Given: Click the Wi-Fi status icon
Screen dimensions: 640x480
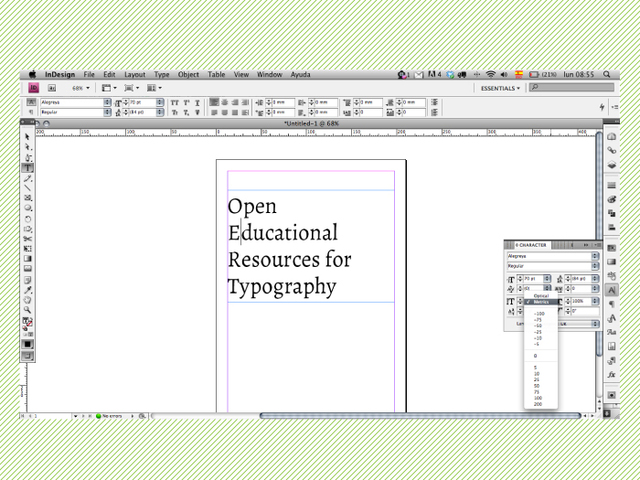Looking at the screenshot, I should tap(491, 74).
